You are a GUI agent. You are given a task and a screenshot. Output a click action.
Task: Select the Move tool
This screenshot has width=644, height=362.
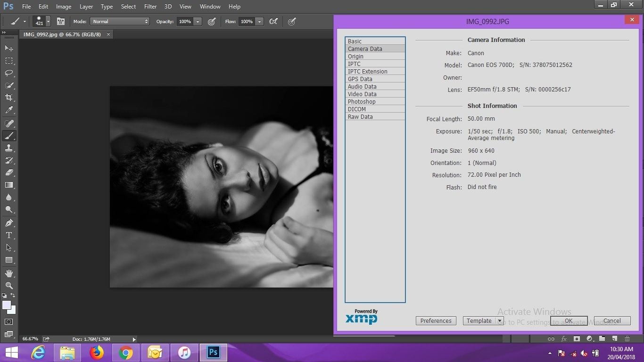[9, 48]
